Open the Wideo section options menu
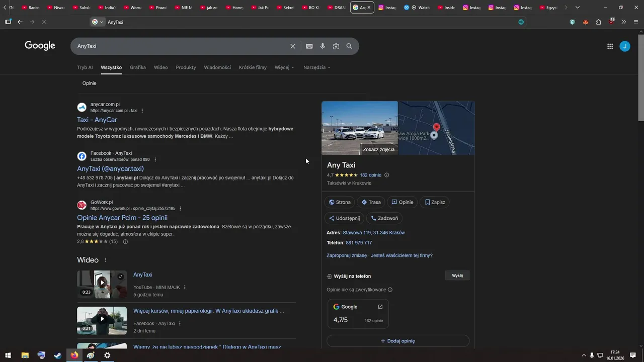Viewport: 644px width, 362px height. pyautogui.click(x=106, y=260)
